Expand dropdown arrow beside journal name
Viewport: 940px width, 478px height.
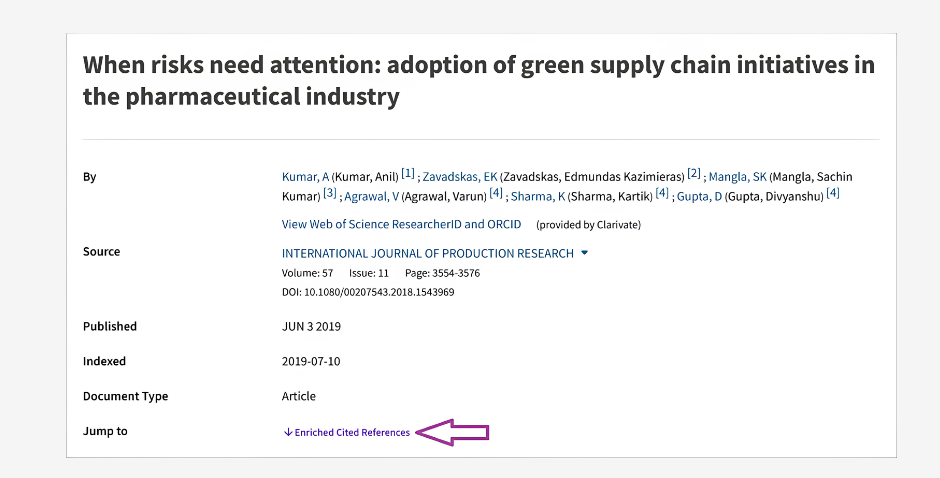tap(585, 254)
